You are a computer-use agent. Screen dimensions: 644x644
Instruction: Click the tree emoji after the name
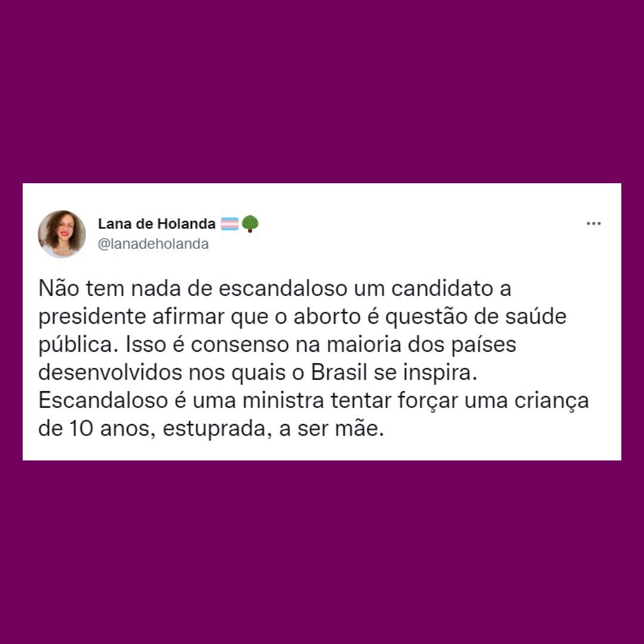tap(250, 224)
